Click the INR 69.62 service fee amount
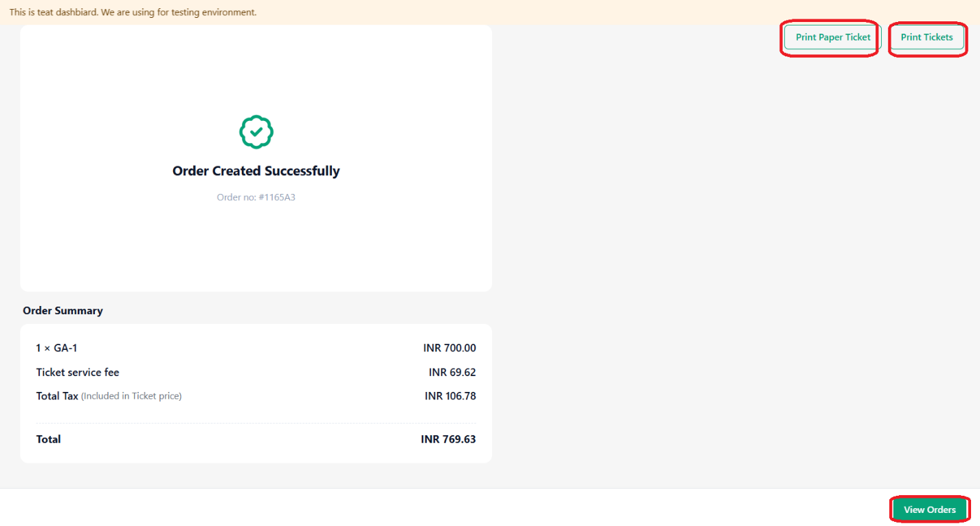This screenshot has width=980, height=526. tap(452, 373)
